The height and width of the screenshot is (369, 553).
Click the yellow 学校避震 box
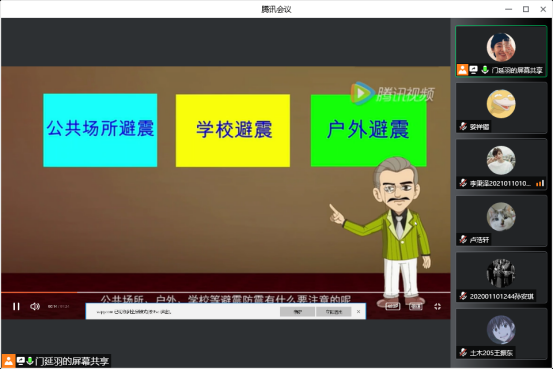coord(233,131)
